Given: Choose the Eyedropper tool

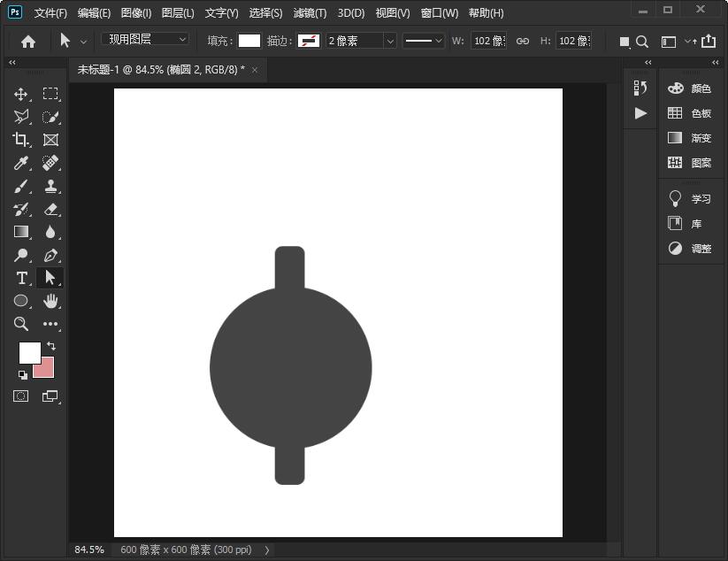Looking at the screenshot, I should point(21,163).
